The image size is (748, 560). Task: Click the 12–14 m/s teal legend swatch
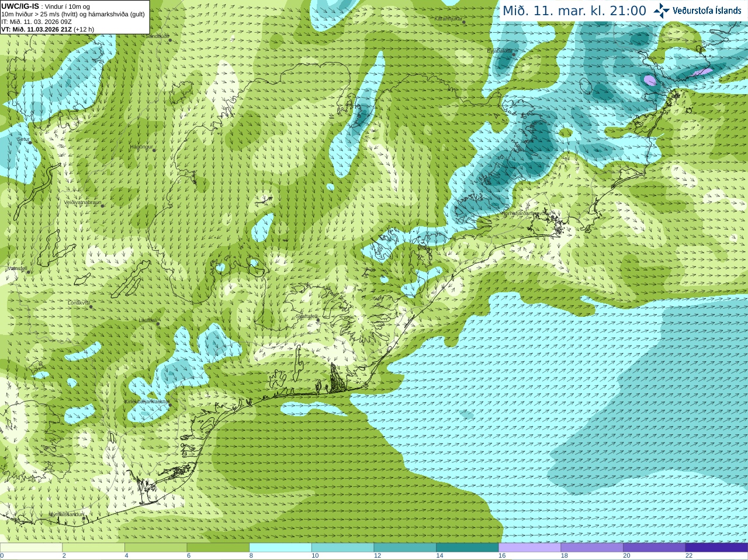coord(405,548)
